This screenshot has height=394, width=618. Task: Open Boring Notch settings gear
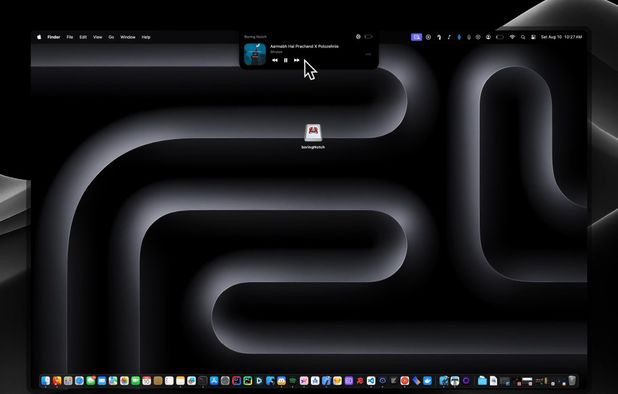[x=358, y=37]
